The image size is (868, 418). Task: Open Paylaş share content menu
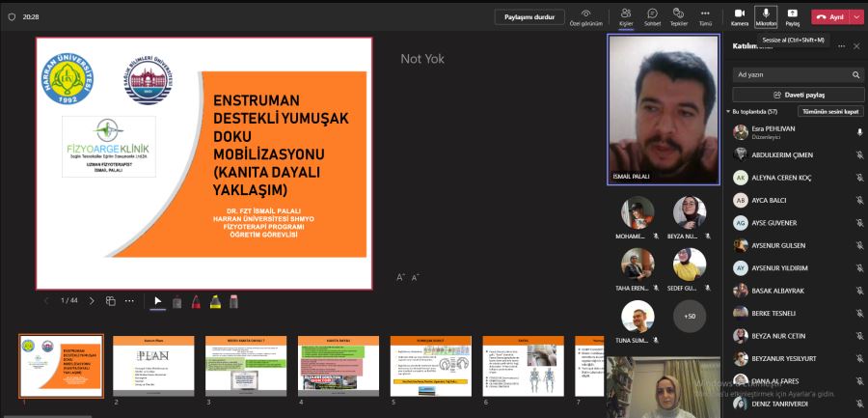pyautogui.click(x=792, y=16)
